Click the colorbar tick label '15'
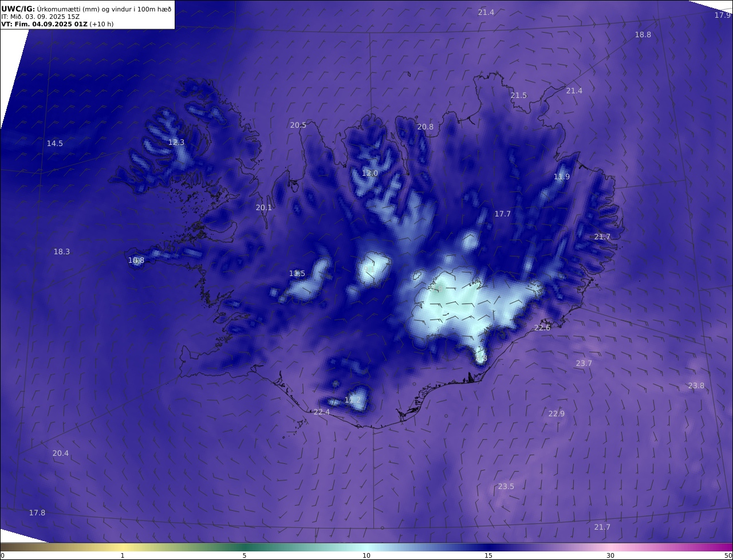733x560 pixels. point(488,555)
